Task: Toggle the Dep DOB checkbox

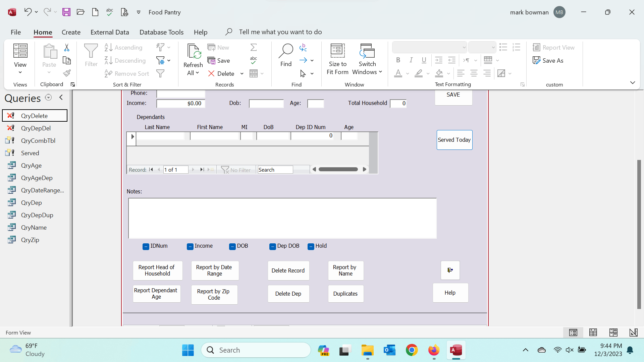Action: point(273,247)
